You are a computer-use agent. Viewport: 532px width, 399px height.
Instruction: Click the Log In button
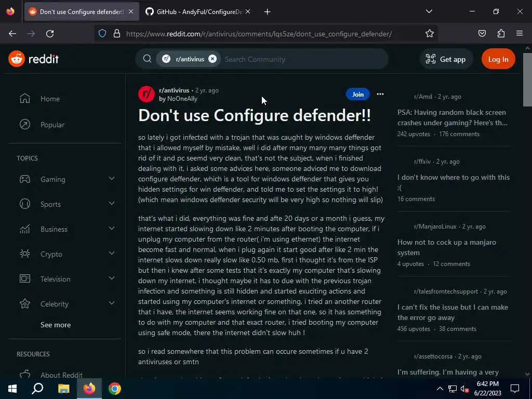pyautogui.click(x=498, y=59)
